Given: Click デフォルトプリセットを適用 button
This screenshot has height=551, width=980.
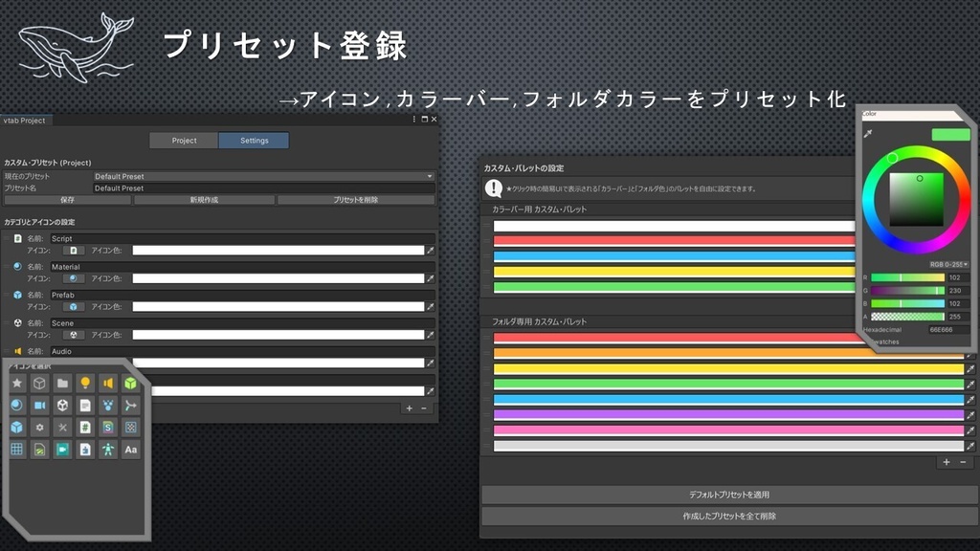Looking at the screenshot, I should pyautogui.click(x=729, y=495).
